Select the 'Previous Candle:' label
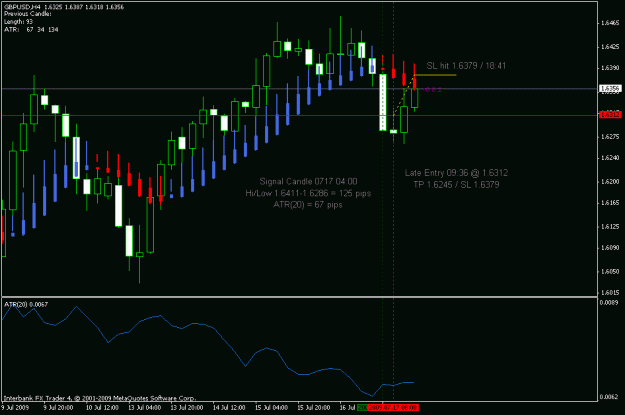This screenshot has width=625, height=415. (28, 14)
